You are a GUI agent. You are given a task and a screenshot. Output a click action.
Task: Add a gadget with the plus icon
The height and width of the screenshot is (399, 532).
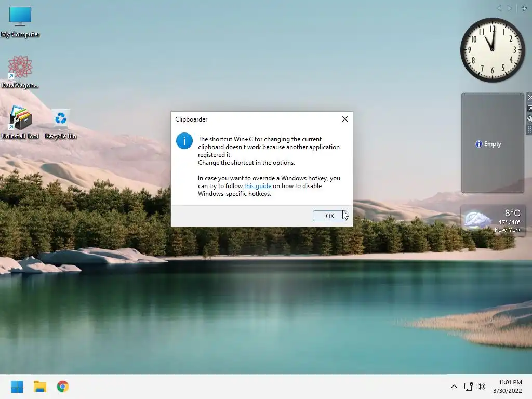524,8
